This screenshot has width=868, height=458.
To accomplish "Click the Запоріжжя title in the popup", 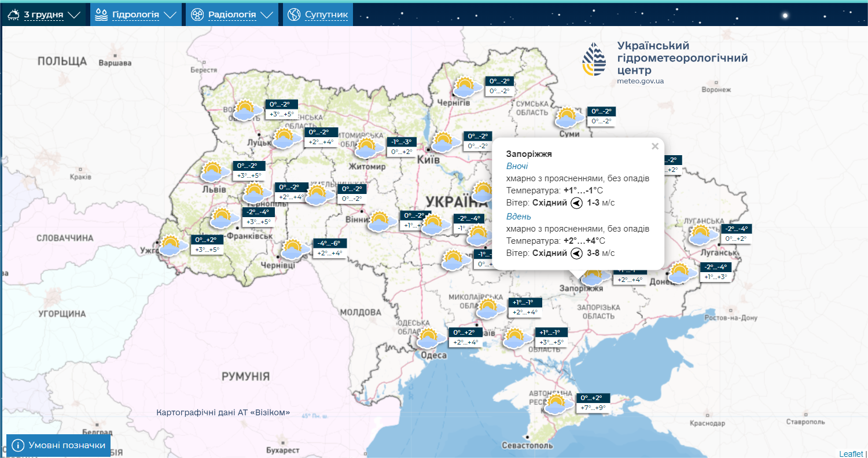I will tap(529, 154).
